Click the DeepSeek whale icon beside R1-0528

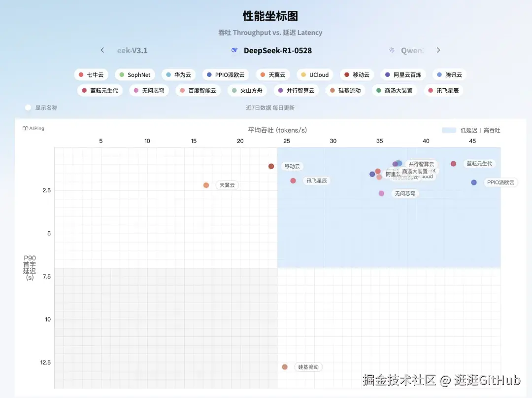coord(233,50)
